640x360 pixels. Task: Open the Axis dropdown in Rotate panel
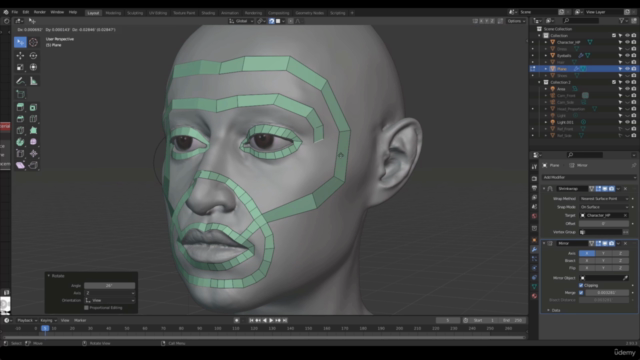click(x=109, y=293)
